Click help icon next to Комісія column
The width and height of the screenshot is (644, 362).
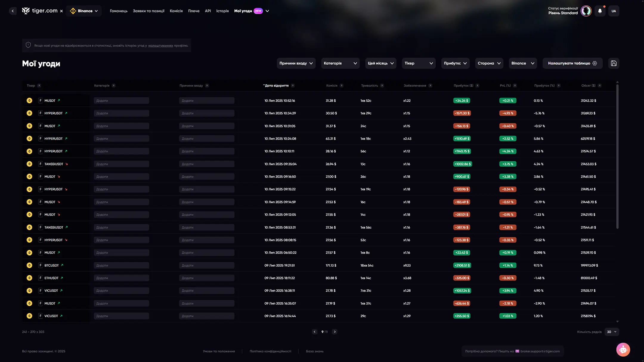pos(342,86)
